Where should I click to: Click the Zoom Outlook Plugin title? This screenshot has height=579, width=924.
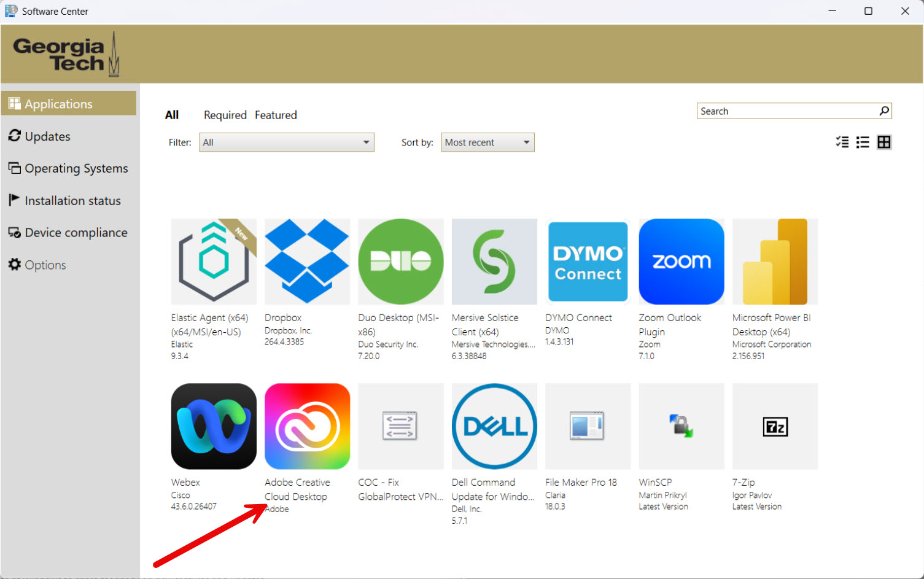[670, 325]
